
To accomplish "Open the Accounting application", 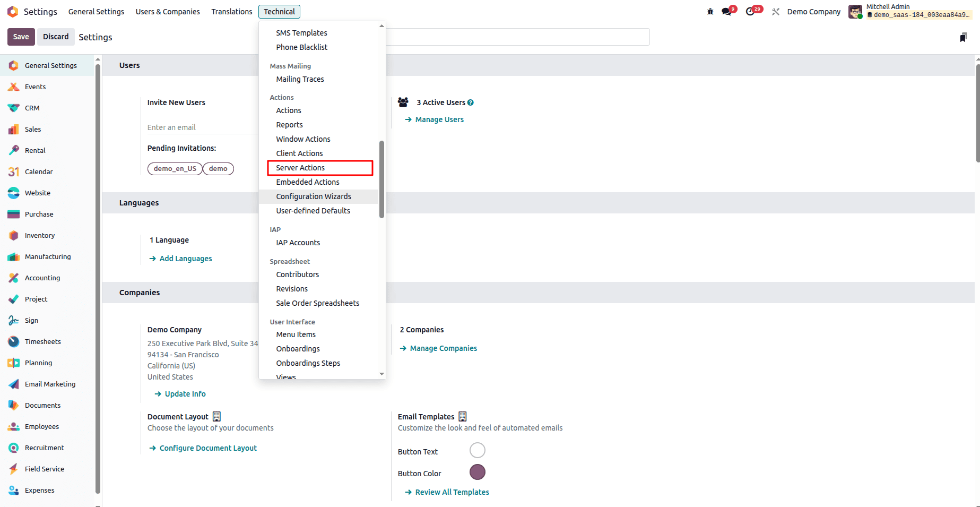I will pyautogui.click(x=42, y=278).
